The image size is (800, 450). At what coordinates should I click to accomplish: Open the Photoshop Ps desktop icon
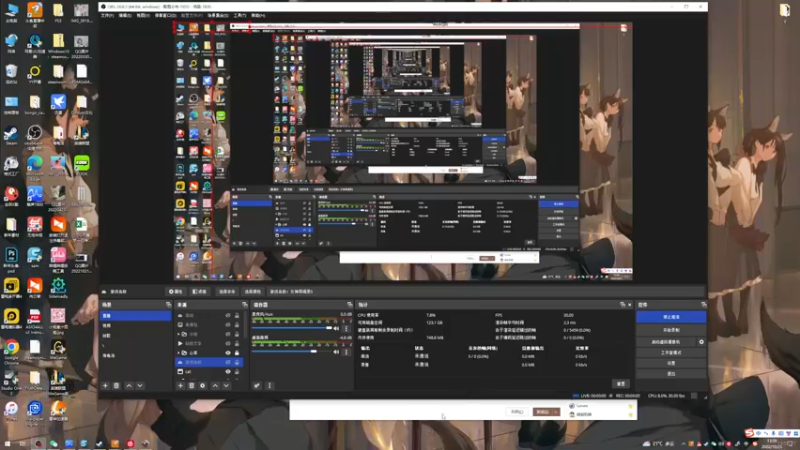(11, 257)
